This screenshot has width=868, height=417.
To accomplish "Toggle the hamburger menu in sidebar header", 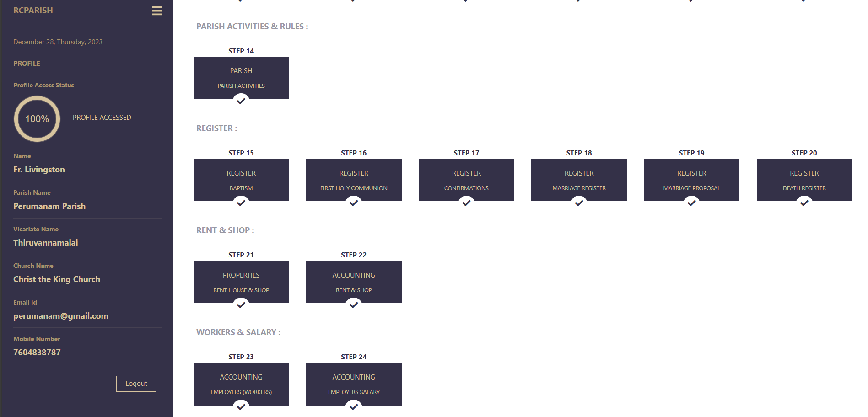I will [x=157, y=11].
